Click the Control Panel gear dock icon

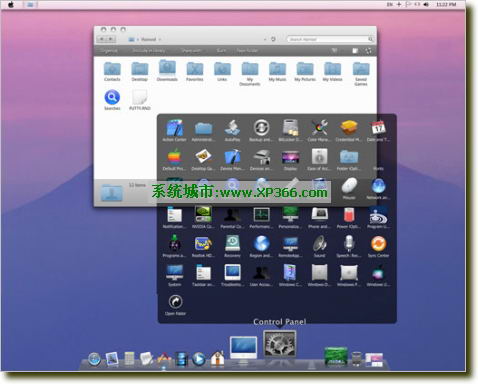[x=279, y=343]
